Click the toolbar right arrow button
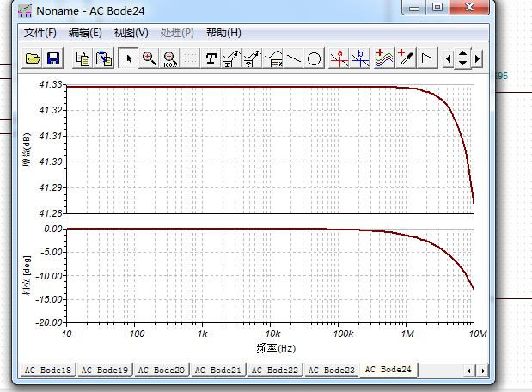 click(x=477, y=58)
